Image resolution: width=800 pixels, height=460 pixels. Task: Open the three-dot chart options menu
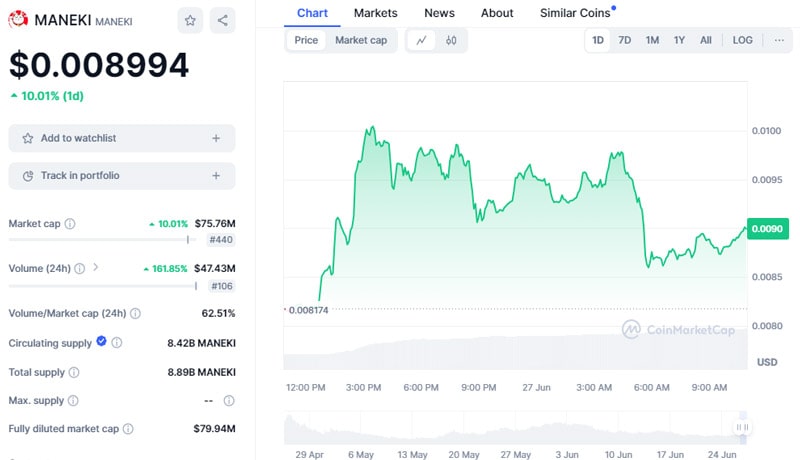point(779,40)
